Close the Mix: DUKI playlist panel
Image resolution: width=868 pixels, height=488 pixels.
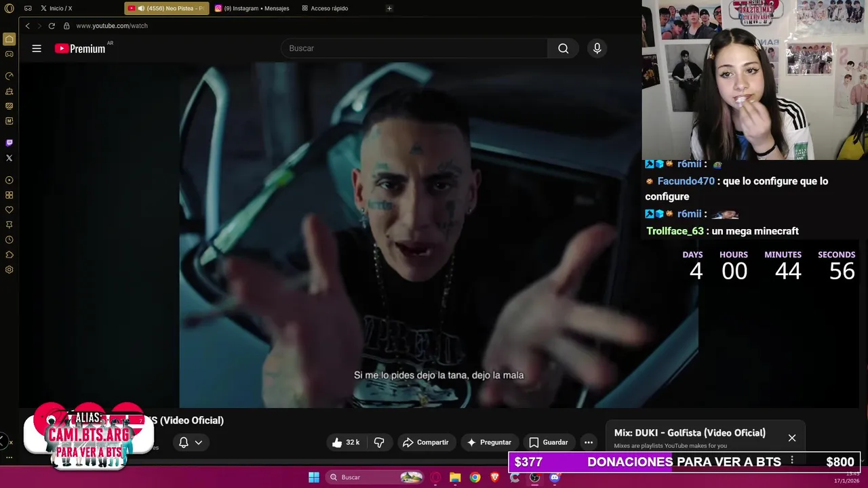[792, 438]
